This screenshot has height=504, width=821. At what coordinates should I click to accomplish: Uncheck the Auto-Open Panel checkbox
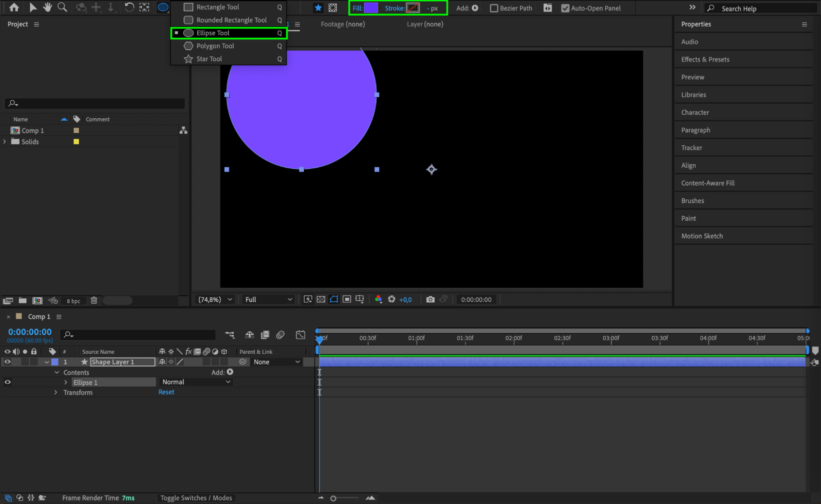click(565, 8)
